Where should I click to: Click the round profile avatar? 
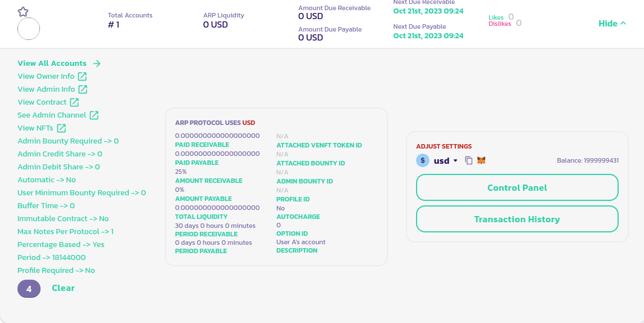[29, 29]
